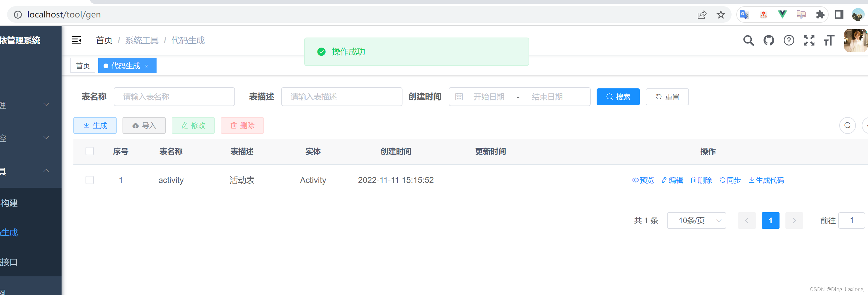Open the help documentation question icon

[x=789, y=40]
